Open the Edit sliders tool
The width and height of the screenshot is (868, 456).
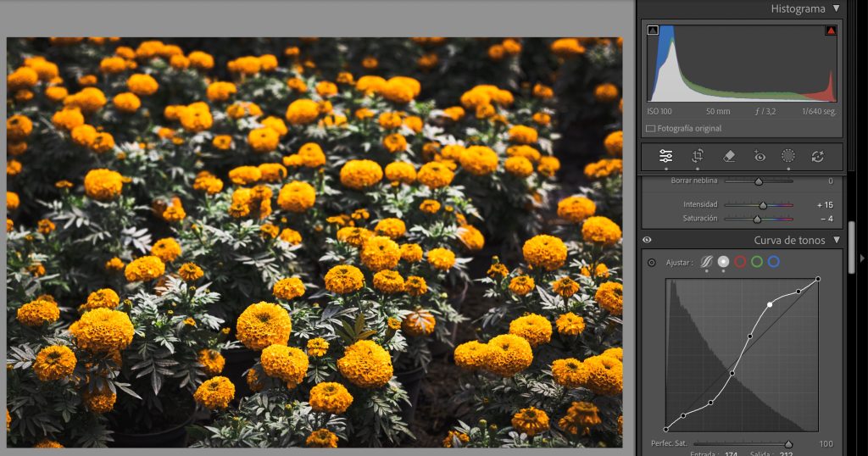[x=666, y=157]
